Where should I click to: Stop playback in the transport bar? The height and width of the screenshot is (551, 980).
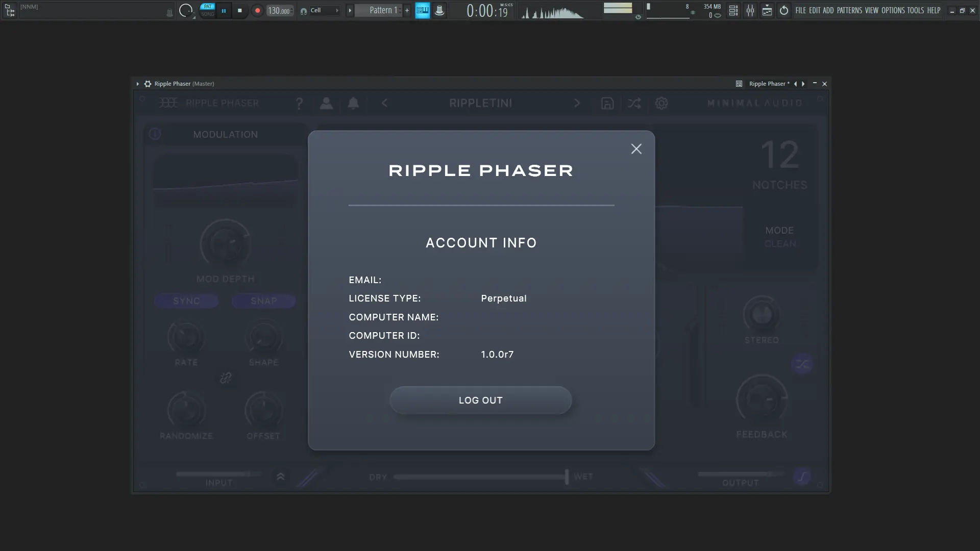click(240, 10)
